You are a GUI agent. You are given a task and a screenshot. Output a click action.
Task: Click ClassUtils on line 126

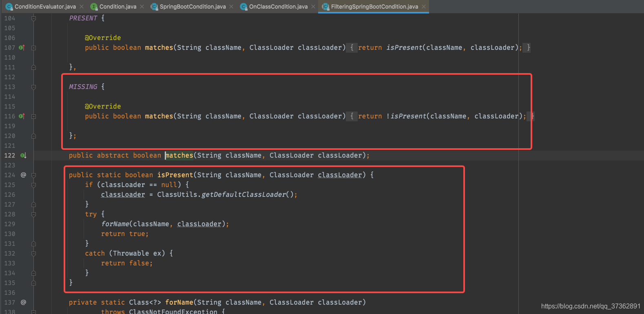click(177, 194)
